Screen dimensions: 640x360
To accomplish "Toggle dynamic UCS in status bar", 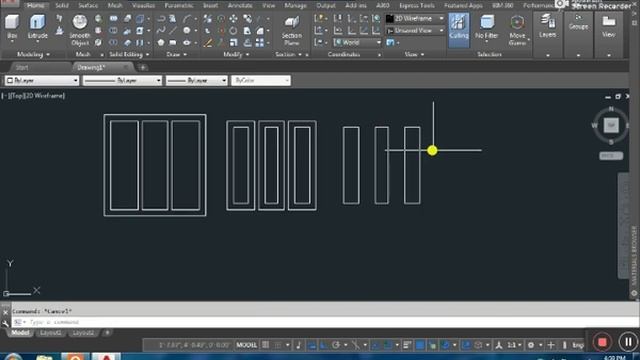I will 466,345.
